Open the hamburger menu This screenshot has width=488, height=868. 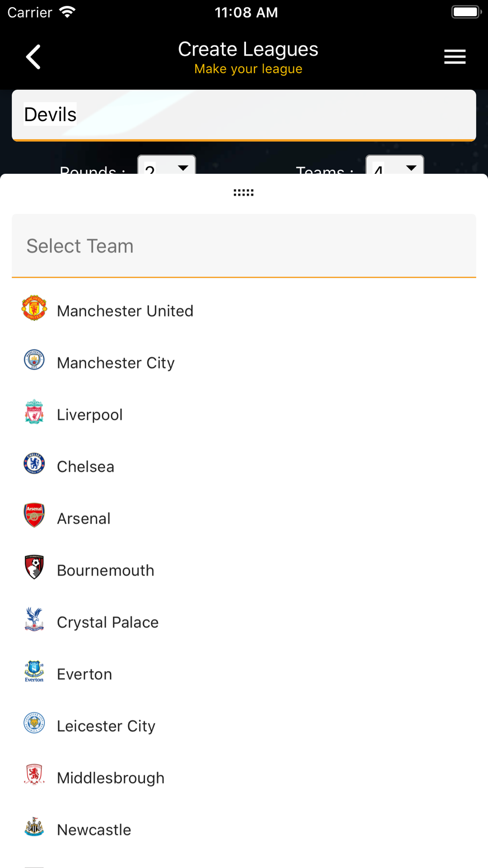pyautogui.click(x=455, y=57)
